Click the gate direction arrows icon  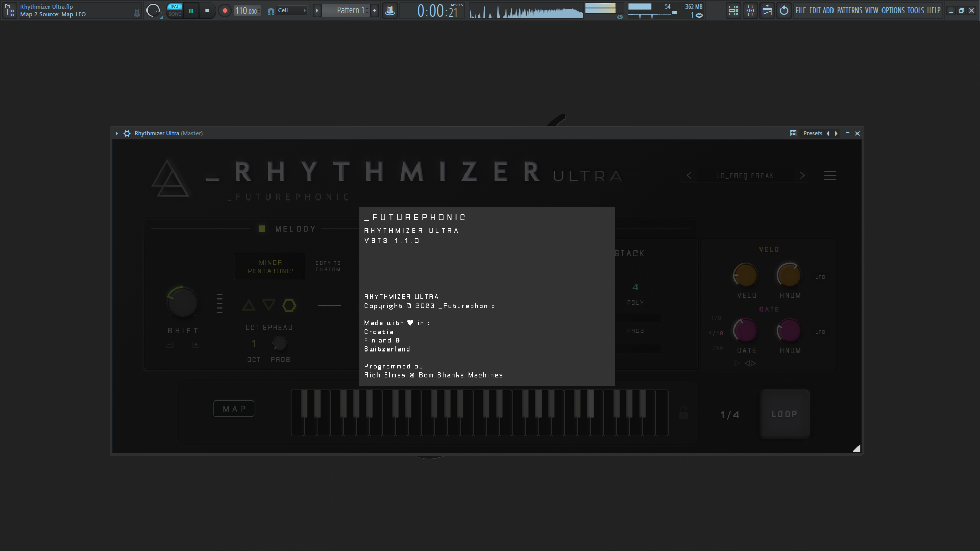[750, 363]
